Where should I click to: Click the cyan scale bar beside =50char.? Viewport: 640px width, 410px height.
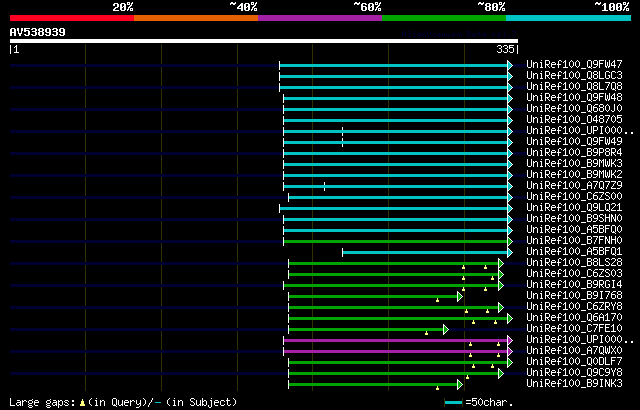453,403
